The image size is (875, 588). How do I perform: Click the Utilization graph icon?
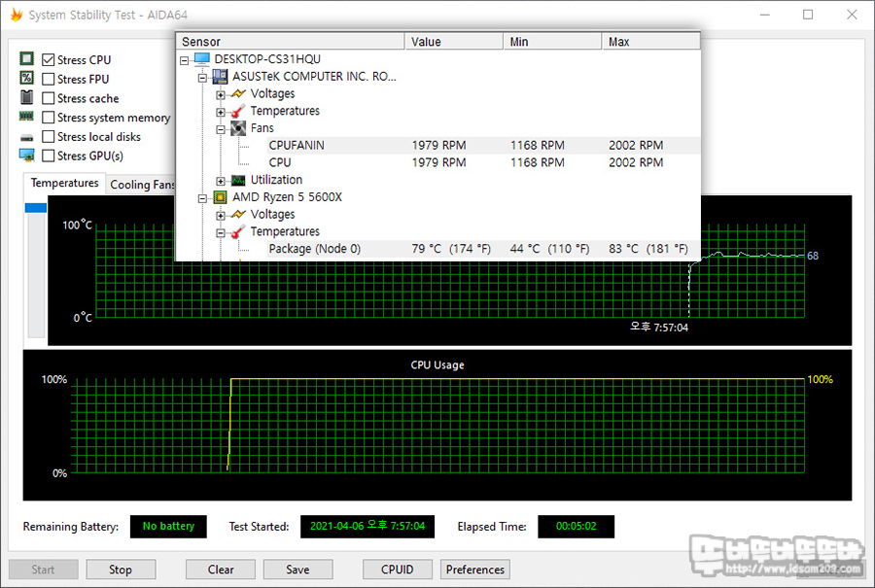pyautogui.click(x=238, y=180)
